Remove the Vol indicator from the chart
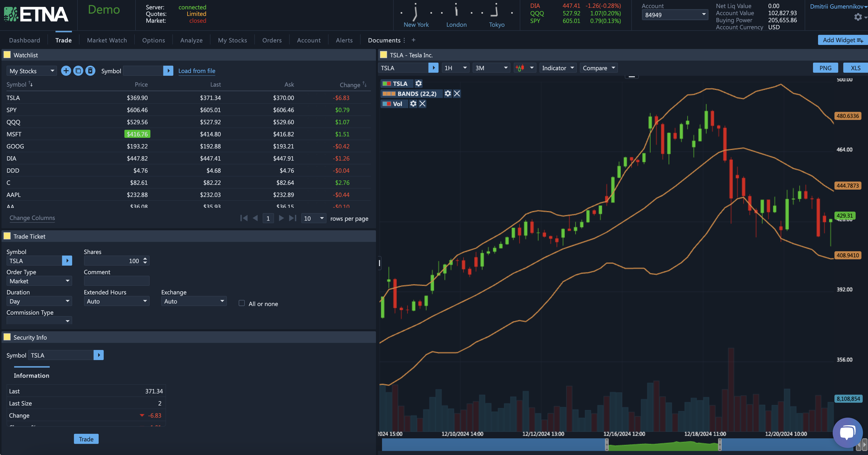The width and height of the screenshot is (868, 455). 422,104
